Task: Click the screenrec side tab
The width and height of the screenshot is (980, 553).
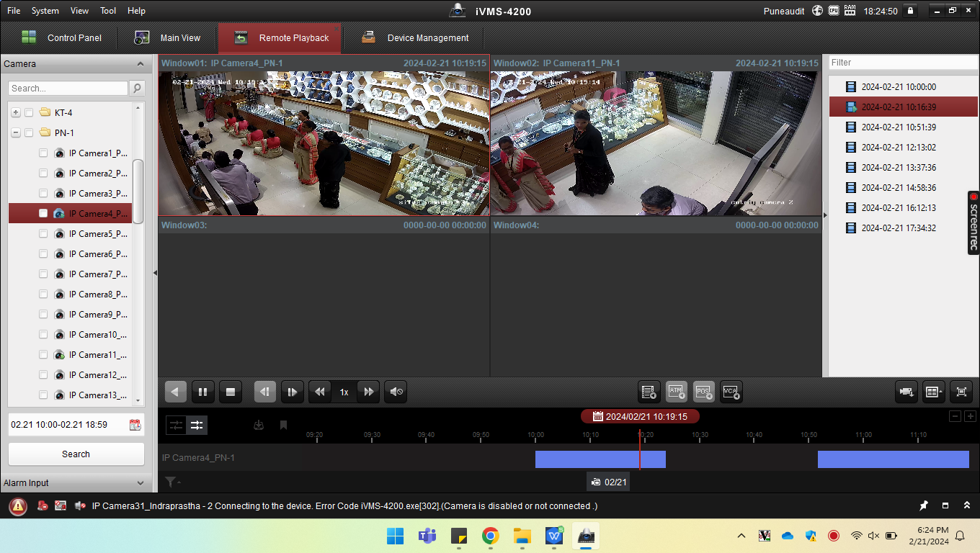Action: coord(974,222)
